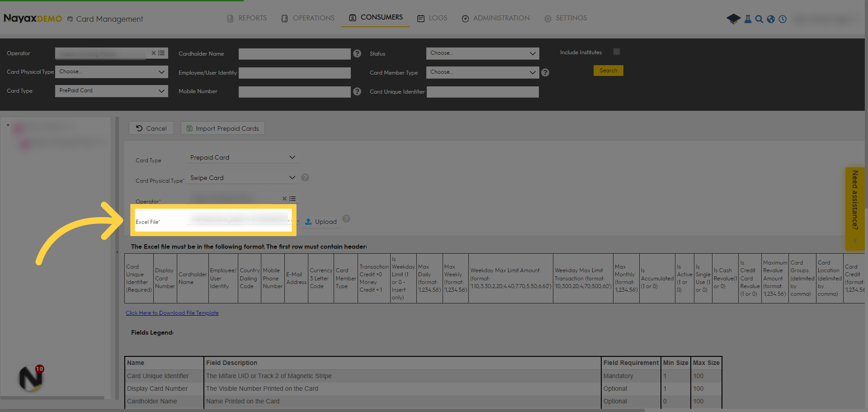Viewport: 868px width, 412px height.
Task: Click help icon beside Cardholder Name
Action: click(357, 53)
